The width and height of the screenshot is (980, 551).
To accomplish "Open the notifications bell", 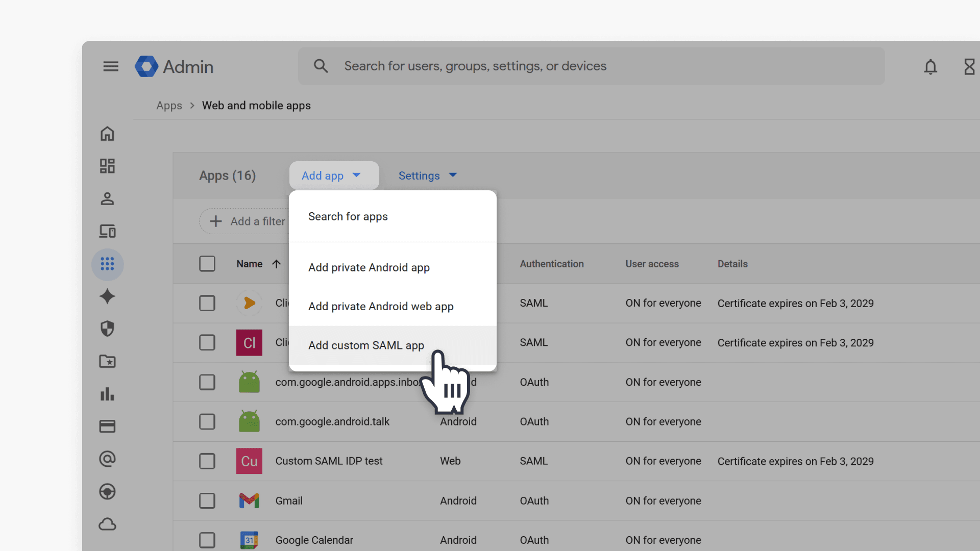I will click(x=930, y=67).
